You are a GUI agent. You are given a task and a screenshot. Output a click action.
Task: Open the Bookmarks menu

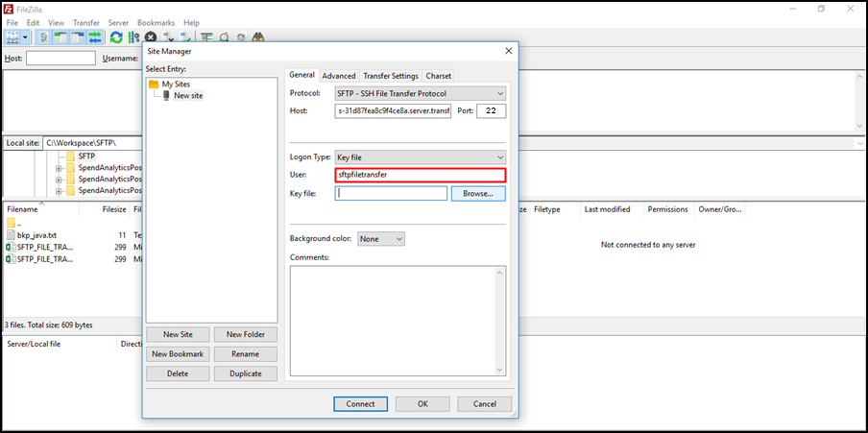(157, 23)
